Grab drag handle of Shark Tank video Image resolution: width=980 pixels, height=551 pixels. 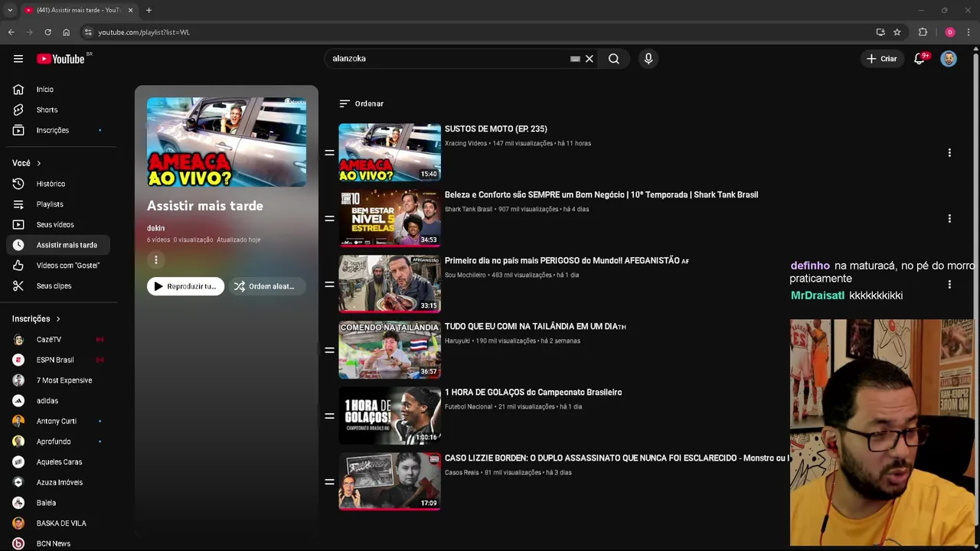(329, 219)
